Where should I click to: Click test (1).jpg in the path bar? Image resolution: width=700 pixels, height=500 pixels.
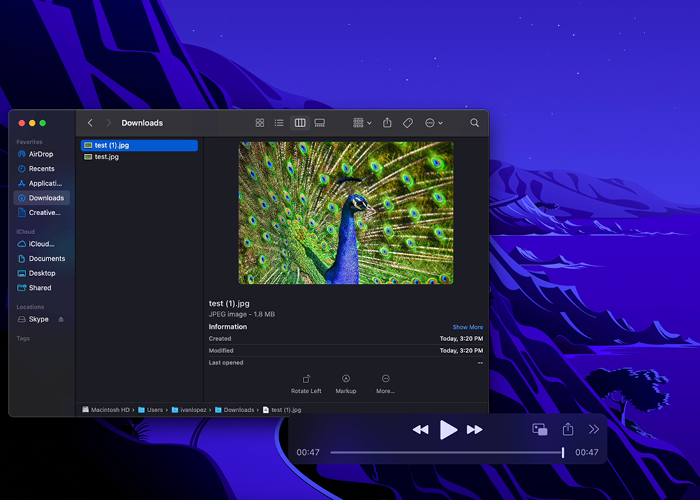tap(282, 410)
